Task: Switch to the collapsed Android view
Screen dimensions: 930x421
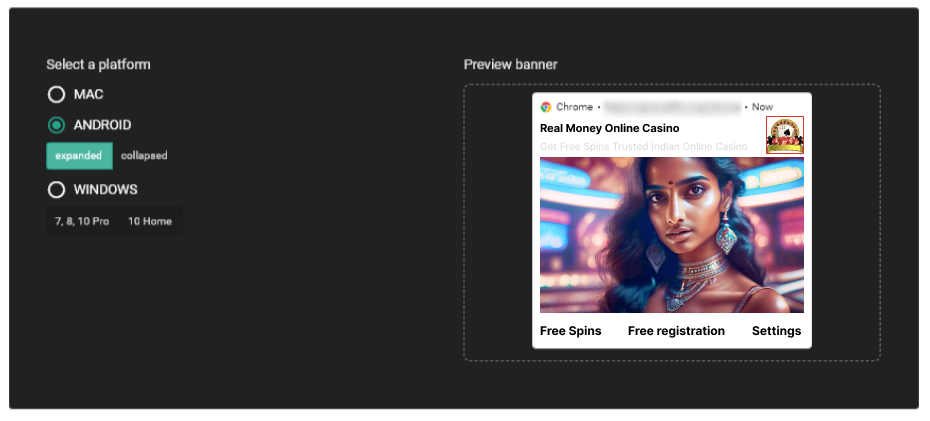Action: point(144,156)
